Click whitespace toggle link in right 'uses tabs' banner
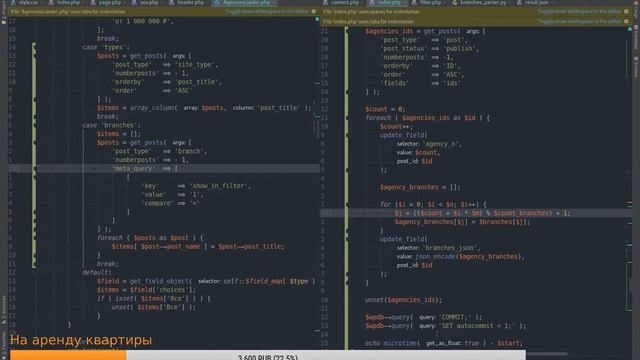The image size is (640, 360). (579, 21)
